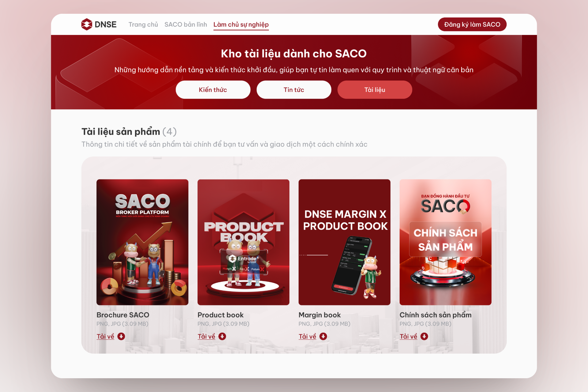This screenshot has width=588, height=392.
Task: Click Tải về link for Chính sách sản phẩm
Action: [409, 337]
